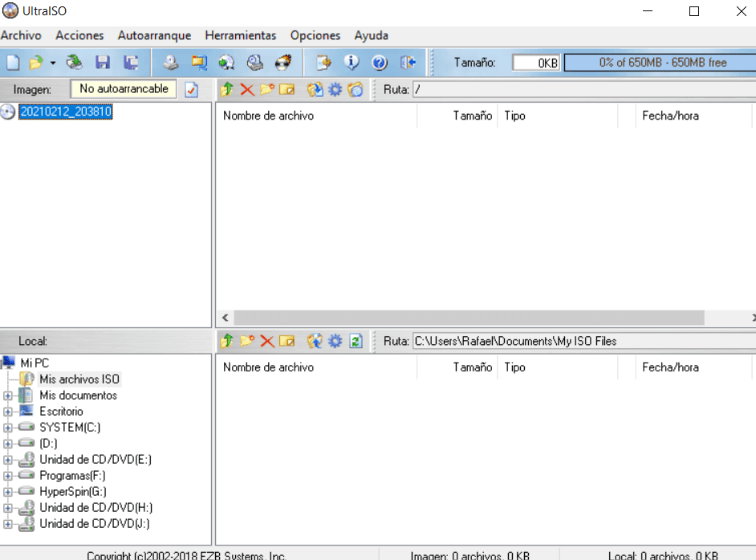The image size is (756, 560).
Task: Expand the Unidad de CD/DVD(J:) node
Action: [x=8, y=524]
